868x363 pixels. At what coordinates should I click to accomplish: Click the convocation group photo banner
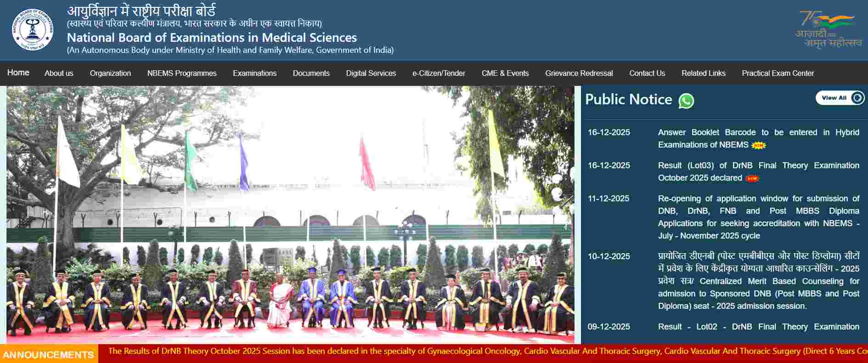290,215
